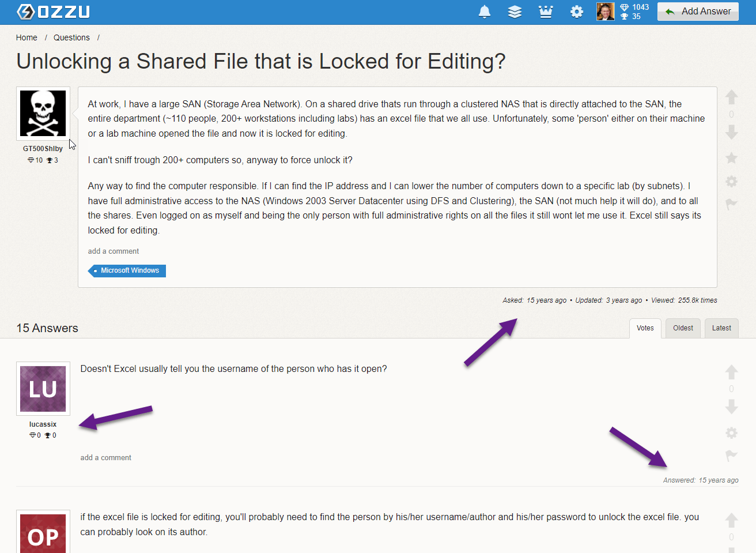Screen dimensions: 756x553
Task: Add a comment on lucassix's answer
Action: pos(106,458)
